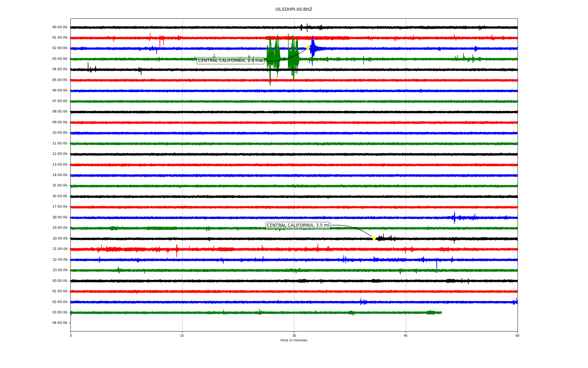Select the 12:00:06 trace time label

(x=60, y=154)
